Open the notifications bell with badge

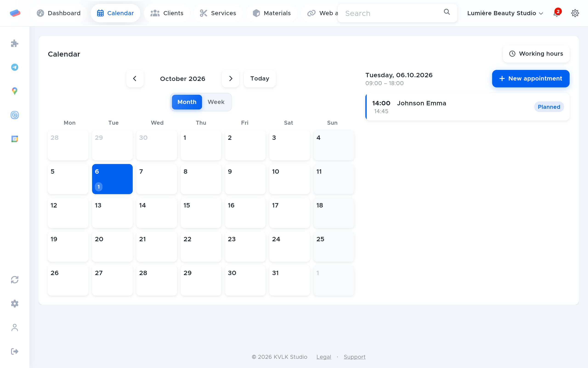tap(557, 13)
